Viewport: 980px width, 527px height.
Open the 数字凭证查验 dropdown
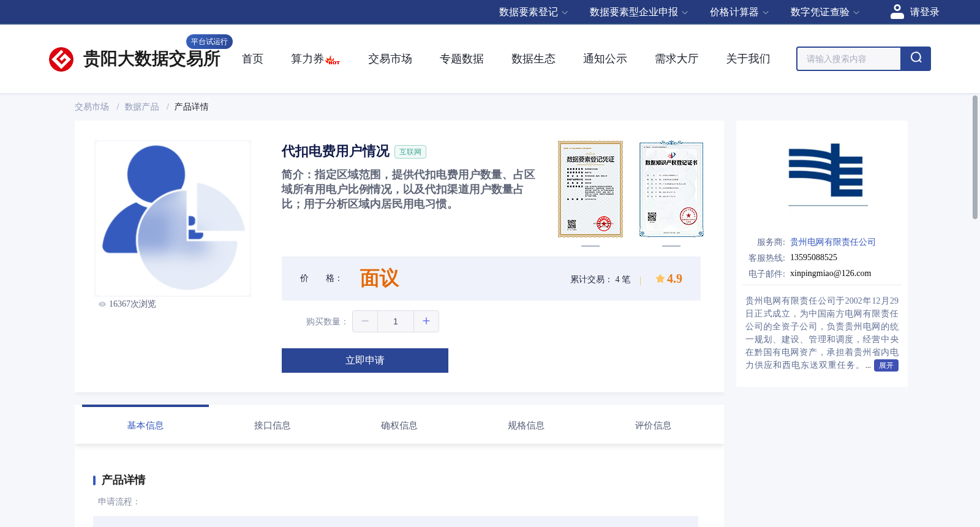coord(824,12)
